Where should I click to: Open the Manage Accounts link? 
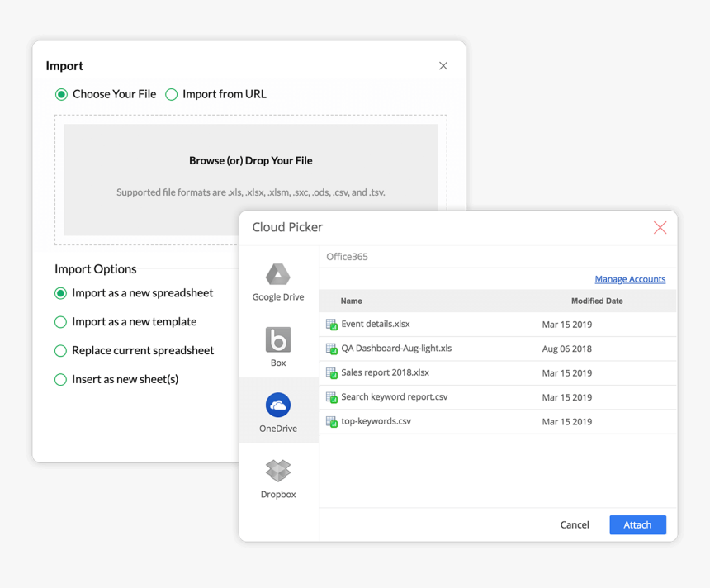pyautogui.click(x=630, y=279)
